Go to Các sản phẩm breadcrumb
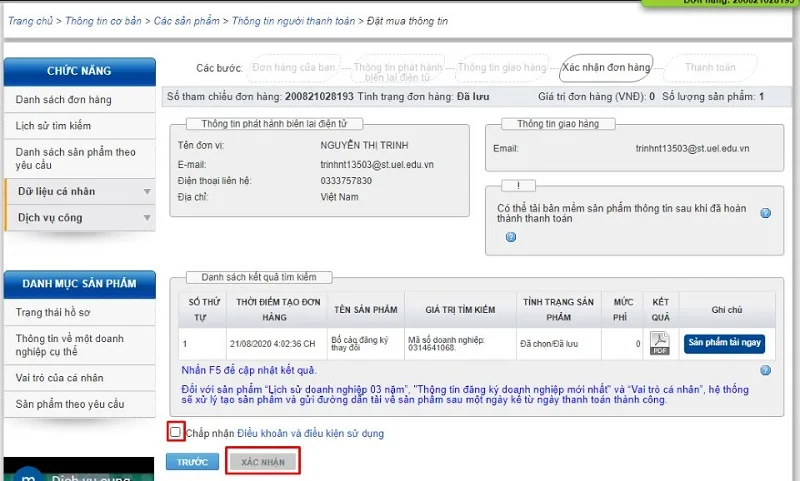 (x=187, y=21)
